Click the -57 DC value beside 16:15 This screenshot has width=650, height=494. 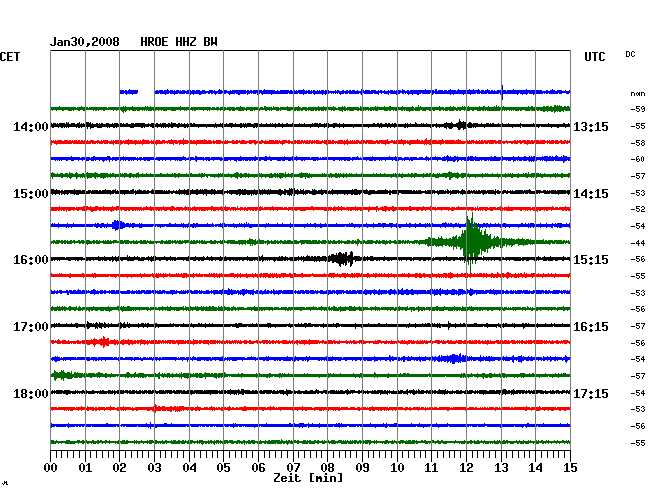tap(638, 326)
